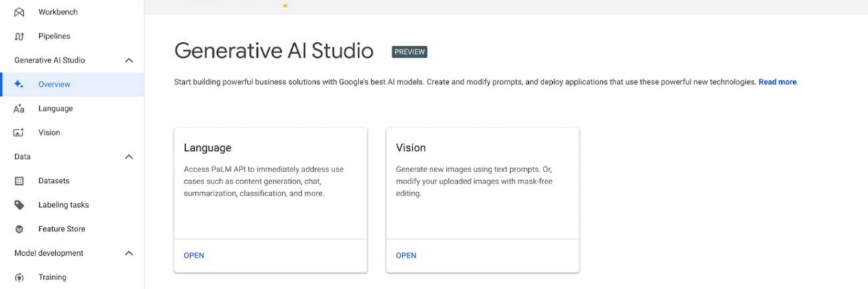Collapse the Model development section
The height and width of the screenshot is (289, 868).
click(x=129, y=253)
